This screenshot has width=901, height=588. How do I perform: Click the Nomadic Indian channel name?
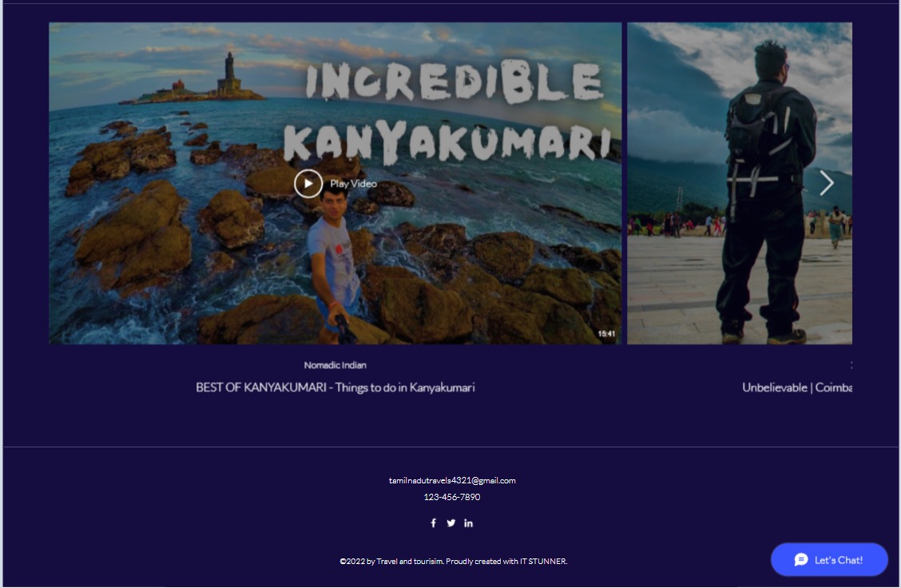click(x=335, y=365)
